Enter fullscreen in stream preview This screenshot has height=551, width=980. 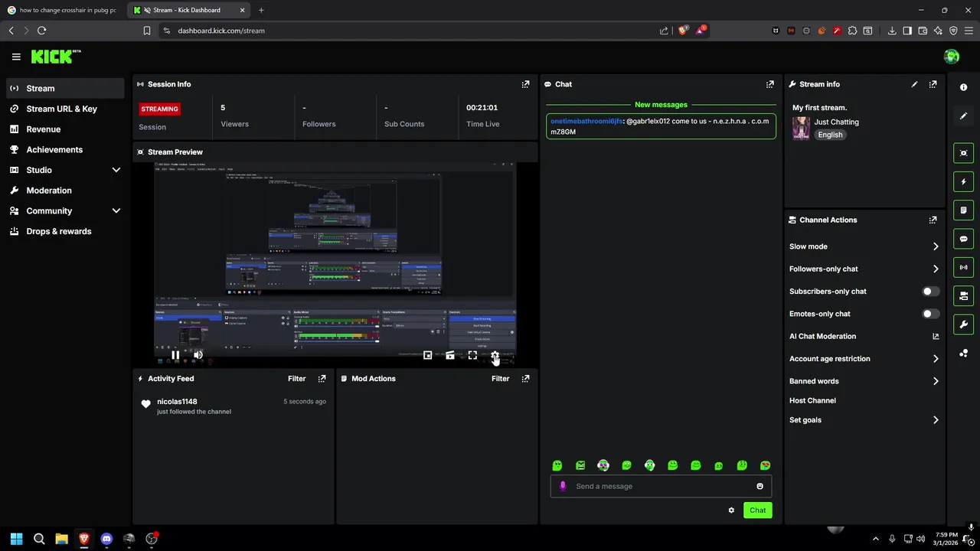[x=472, y=355]
